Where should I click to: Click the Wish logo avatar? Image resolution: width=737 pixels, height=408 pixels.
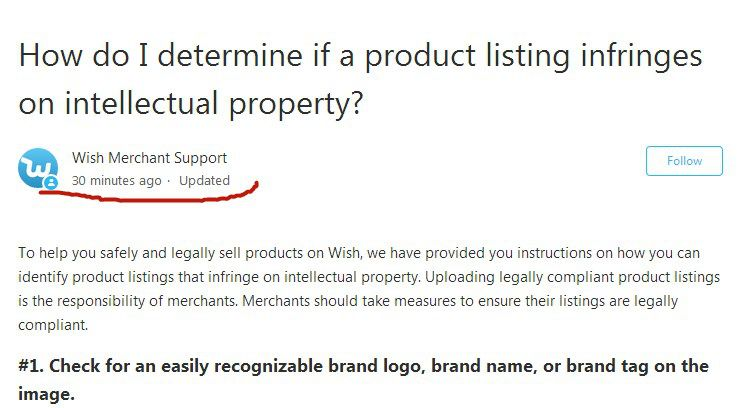click(x=38, y=168)
